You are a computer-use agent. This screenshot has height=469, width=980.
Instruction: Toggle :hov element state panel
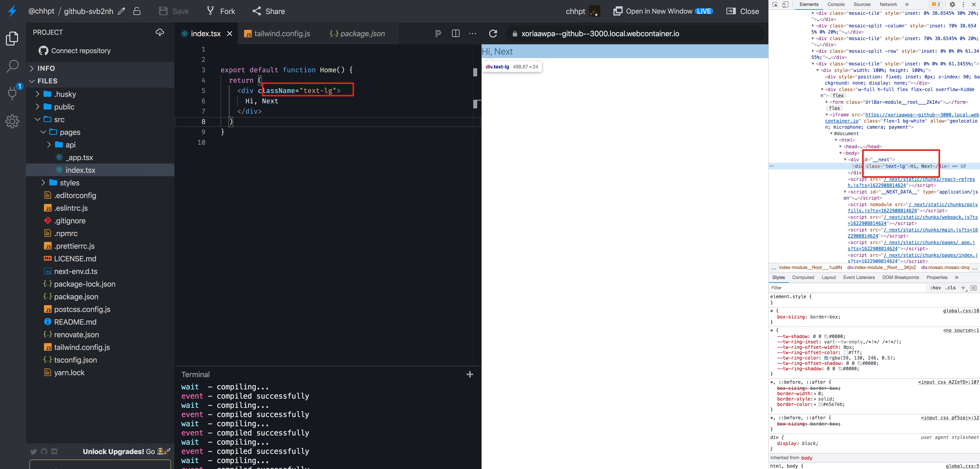[936, 288]
